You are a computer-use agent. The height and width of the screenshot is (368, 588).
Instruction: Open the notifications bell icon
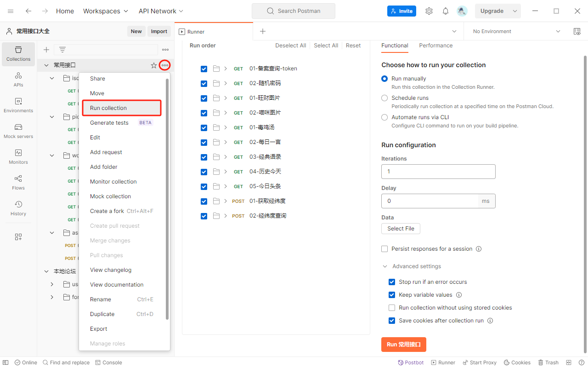pyautogui.click(x=446, y=11)
